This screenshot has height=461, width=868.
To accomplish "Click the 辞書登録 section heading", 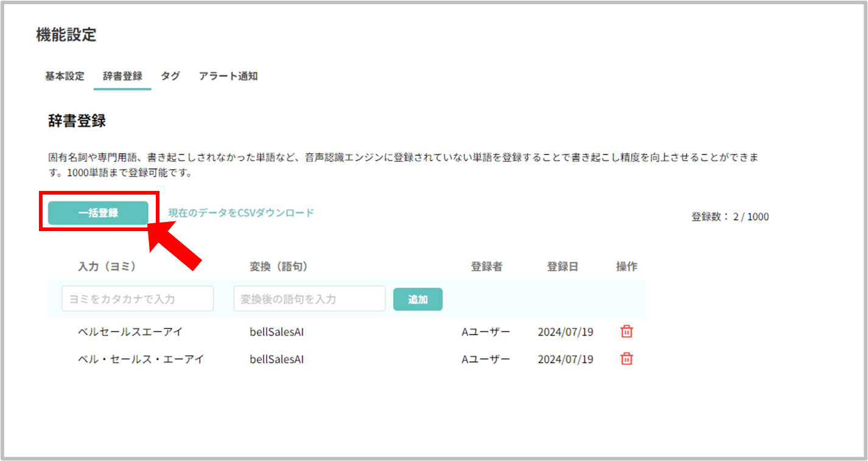I will tap(77, 120).
